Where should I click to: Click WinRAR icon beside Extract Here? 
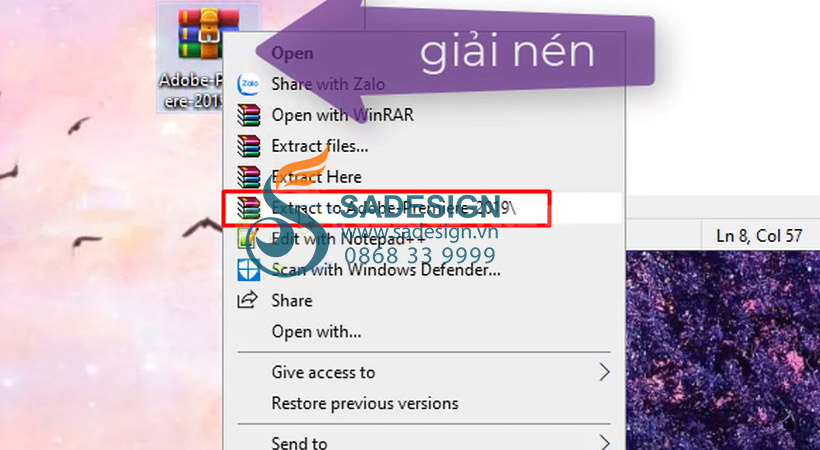click(x=248, y=177)
